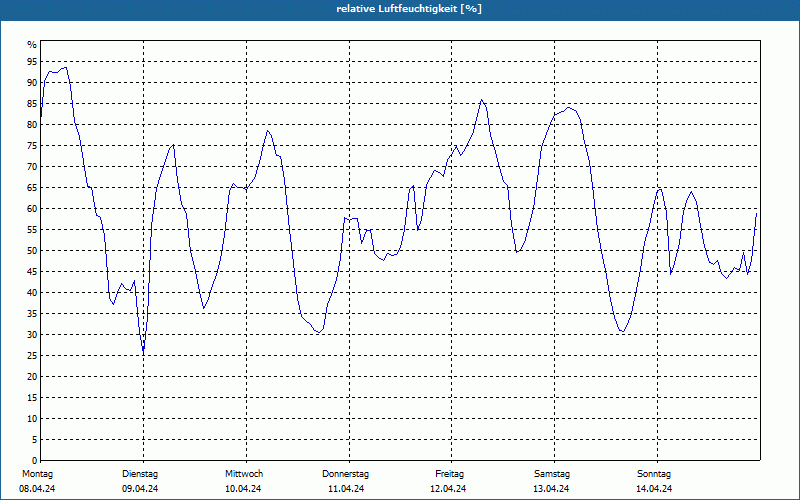The image size is (800, 500).
Task: Click the 35 y-axis value
Action: (x=32, y=314)
